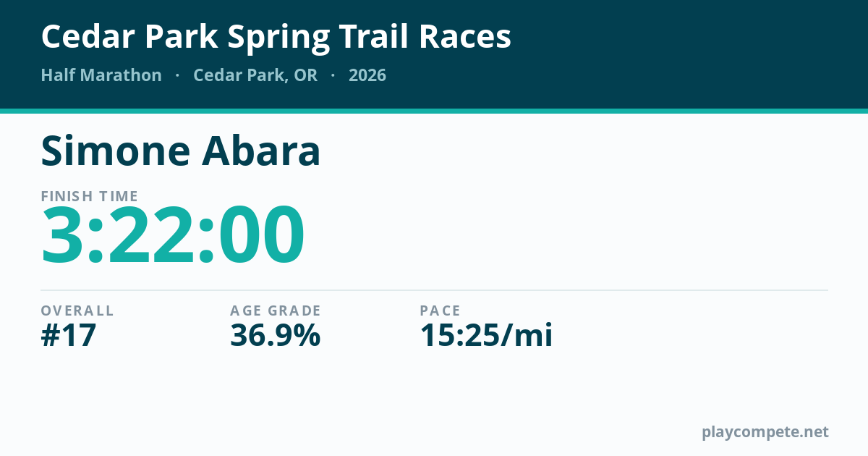Select the 2026 year label
The image size is (868, 456).
pyautogui.click(x=367, y=75)
